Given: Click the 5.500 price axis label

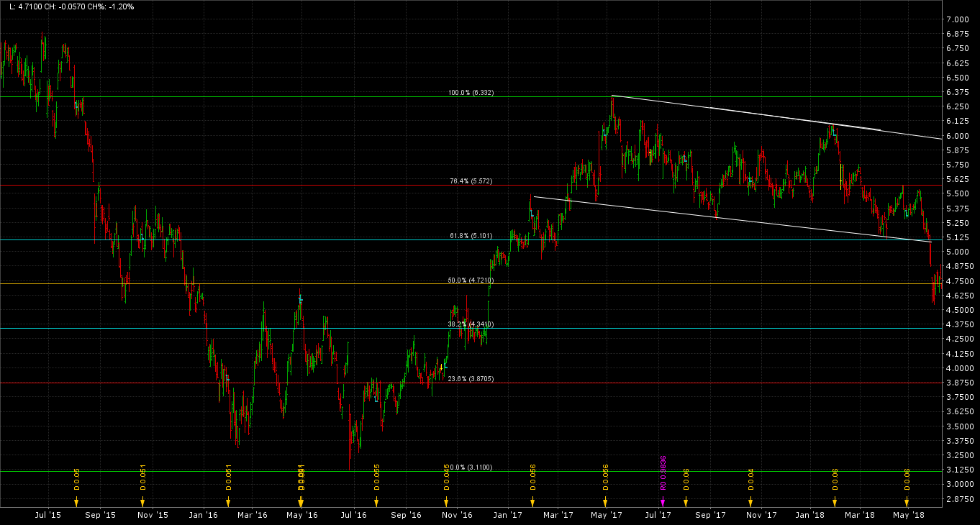Looking at the screenshot, I should [x=957, y=194].
